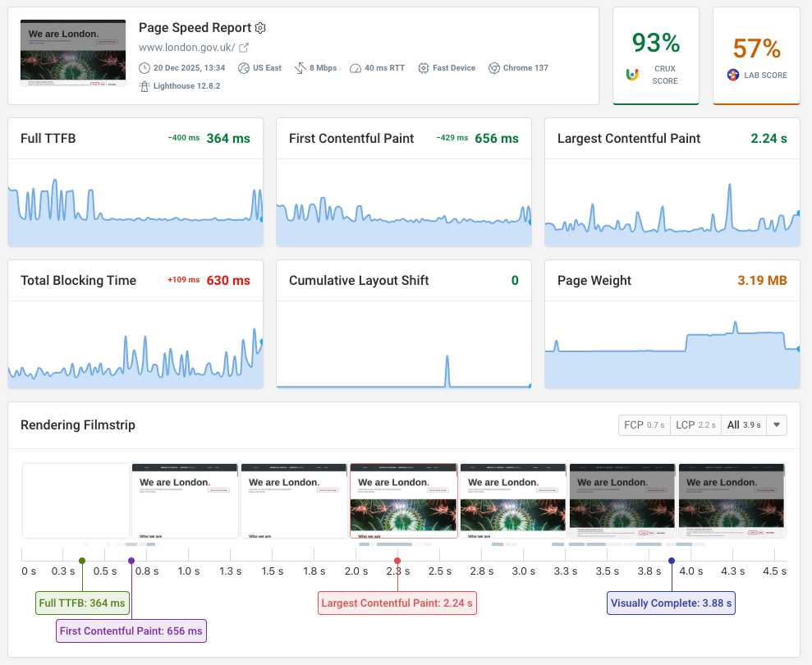The image size is (812, 665).
Task: Open the Page Speed Report settings gear
Action: (260, 28)
